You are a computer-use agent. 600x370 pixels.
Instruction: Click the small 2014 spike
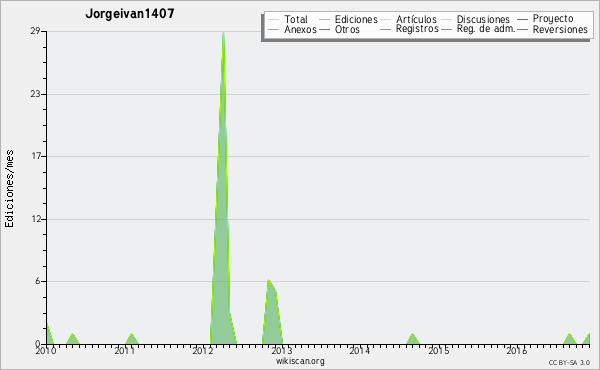click(412, 339)
